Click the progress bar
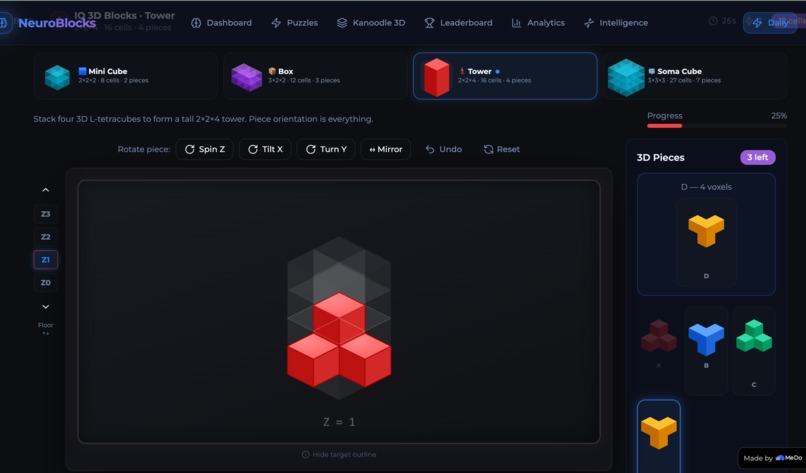 tap(717, 125)
